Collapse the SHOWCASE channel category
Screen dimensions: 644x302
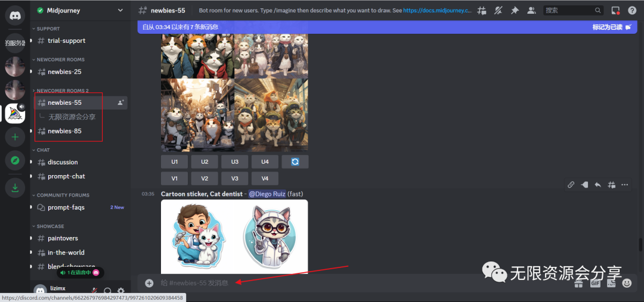[x=50, y=226]
